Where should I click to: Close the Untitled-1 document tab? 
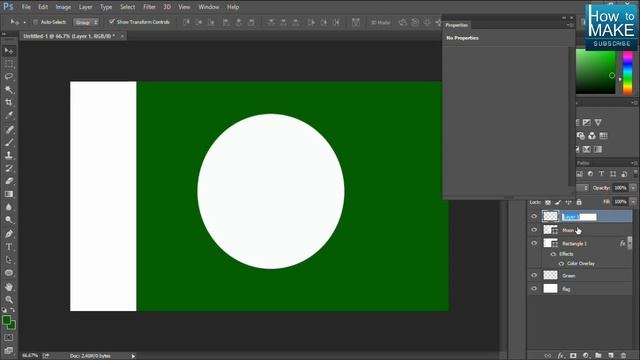(122, 36)
